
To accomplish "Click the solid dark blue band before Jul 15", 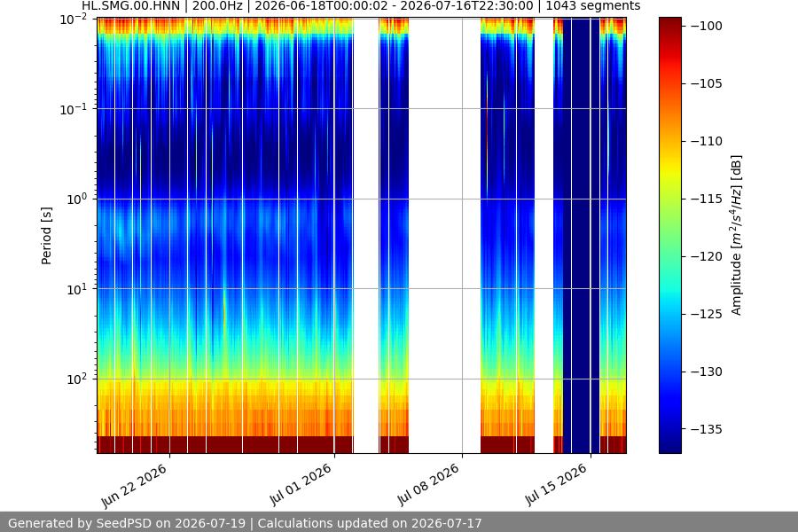I will point(581,236).
